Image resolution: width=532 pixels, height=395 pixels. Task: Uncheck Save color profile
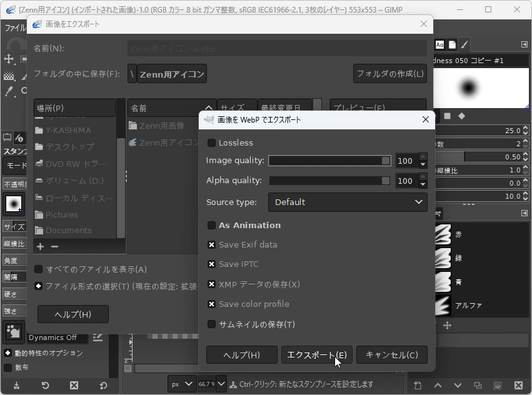click(211, 304)
